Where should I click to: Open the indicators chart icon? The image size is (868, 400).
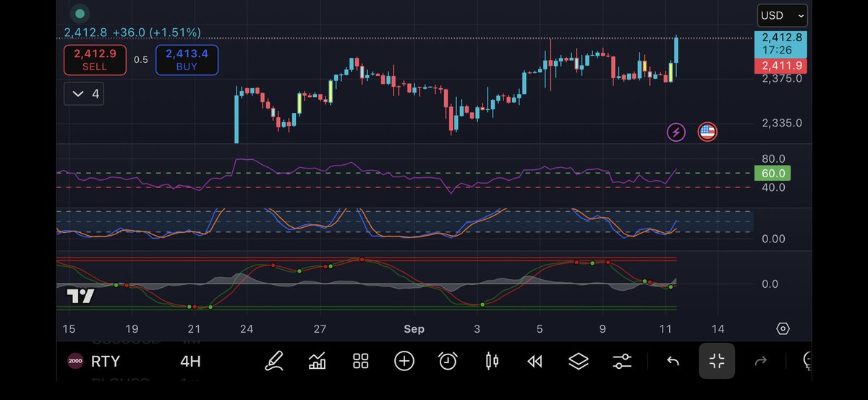[317, 361]
